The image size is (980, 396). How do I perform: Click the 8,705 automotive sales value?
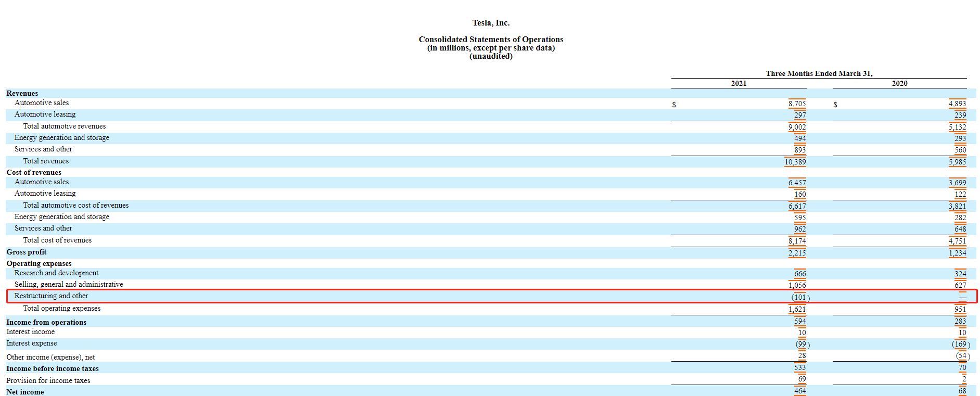pos(797,104)
